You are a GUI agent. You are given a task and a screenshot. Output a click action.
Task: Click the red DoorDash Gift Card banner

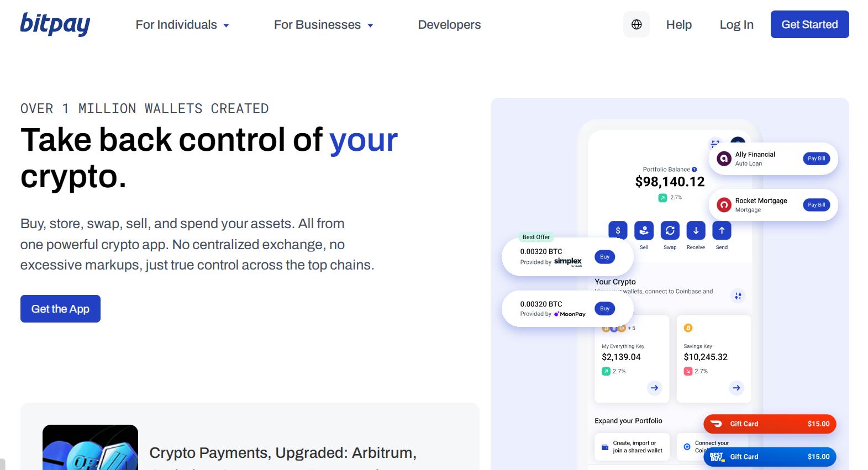[770, 424]
